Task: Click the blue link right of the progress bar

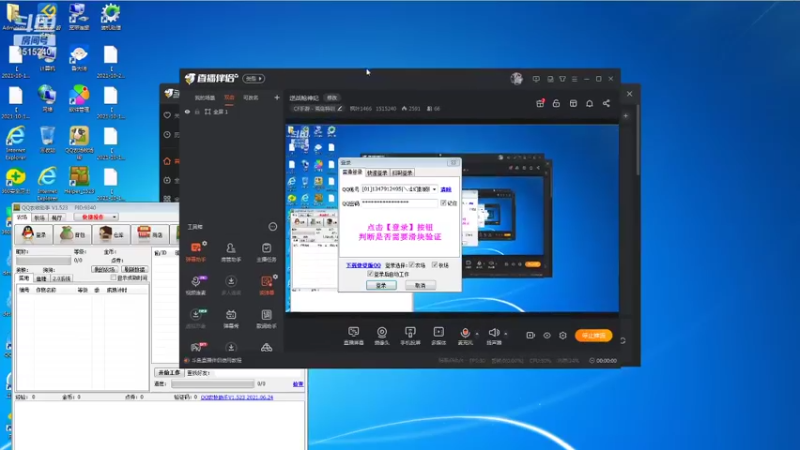Action: coord(298,384)
